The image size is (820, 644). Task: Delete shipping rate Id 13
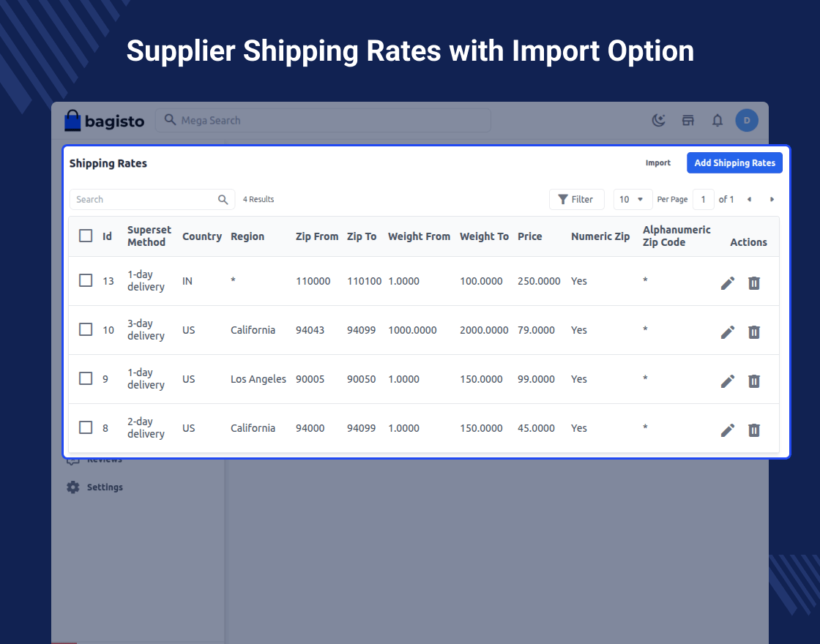(x=753, y=283)
